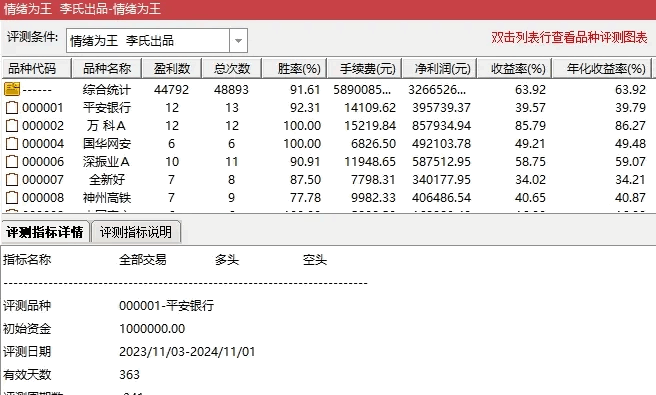This screenshot has width=656, height=395.
Task: Select the 深振业A row name
Action: (x=106, y=162)
